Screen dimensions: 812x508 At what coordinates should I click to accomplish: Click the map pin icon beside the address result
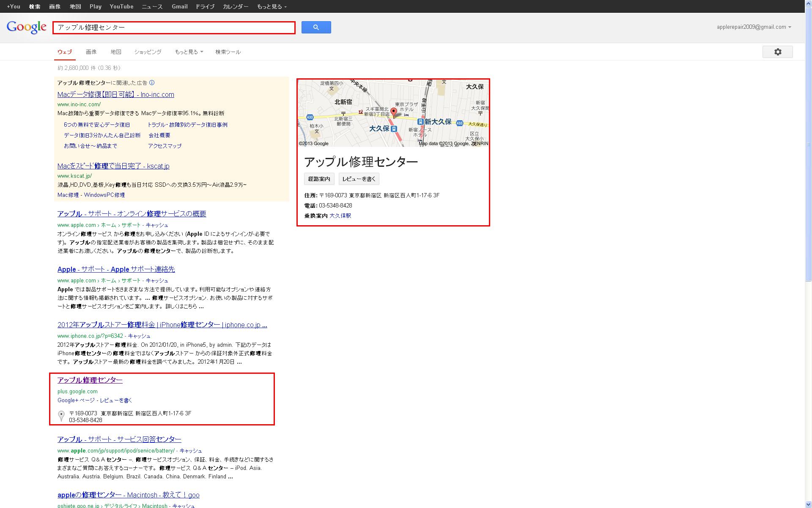61,416
